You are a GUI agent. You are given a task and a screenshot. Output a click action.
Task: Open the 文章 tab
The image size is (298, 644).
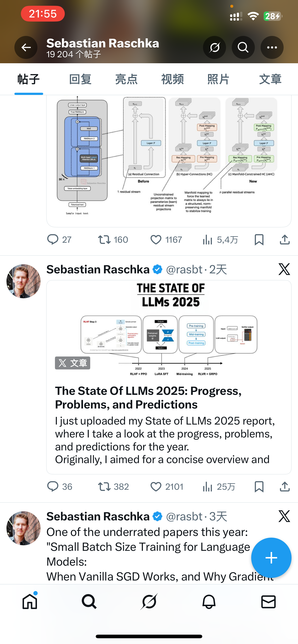(x=270, y=79)
